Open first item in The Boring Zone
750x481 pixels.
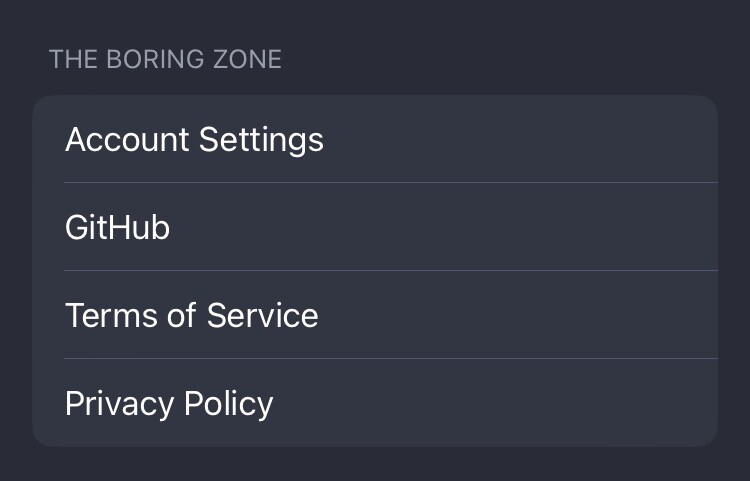[x=375, y=139]
